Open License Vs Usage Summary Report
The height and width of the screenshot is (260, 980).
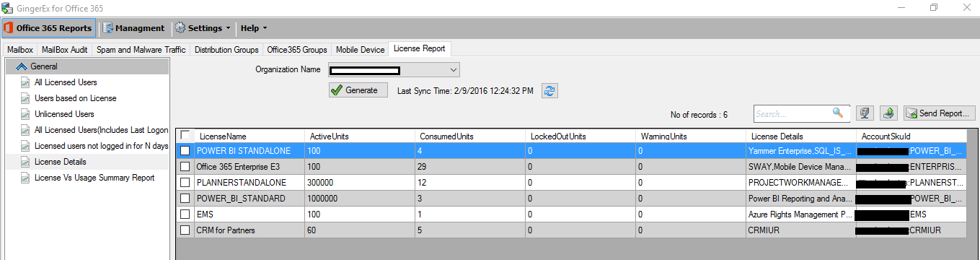(94, 178)
